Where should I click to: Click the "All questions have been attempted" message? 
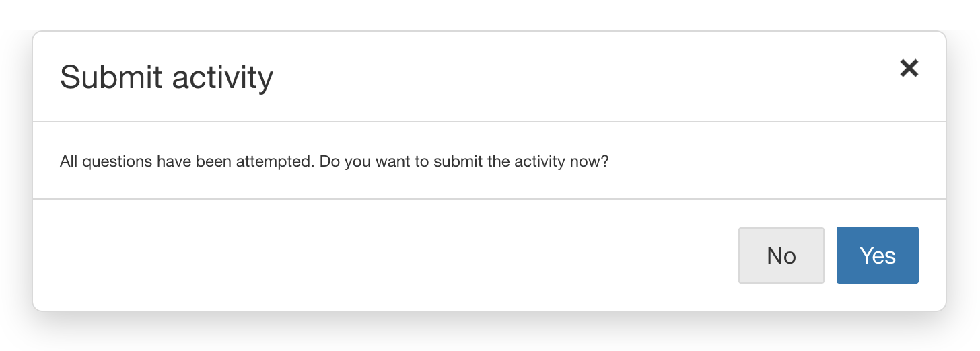(334, 162)
